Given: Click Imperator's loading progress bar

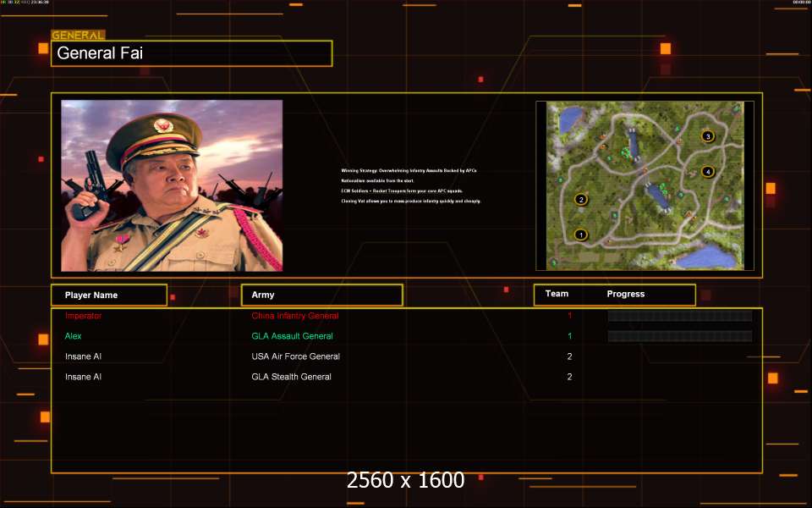Looking at the screenshot, I should pyautogui.click(x=680, y=316).
